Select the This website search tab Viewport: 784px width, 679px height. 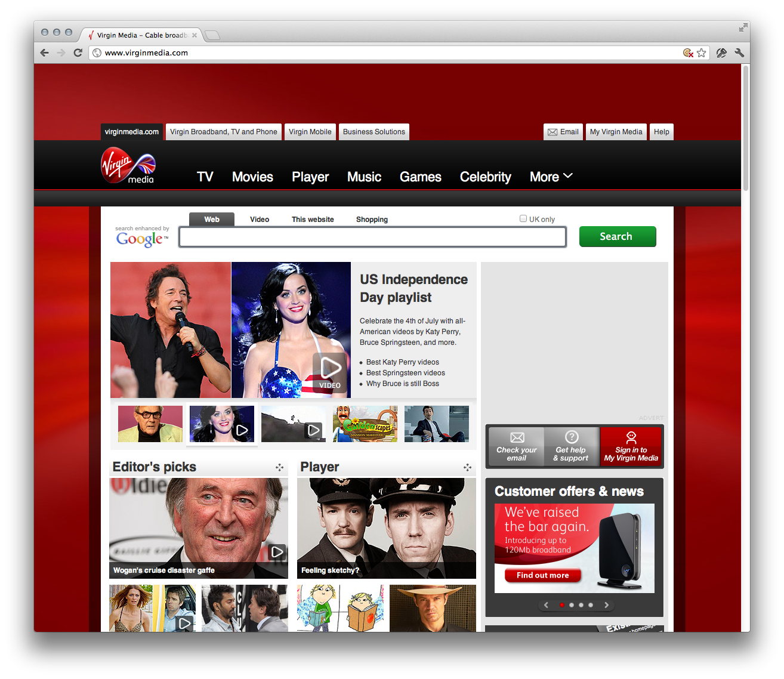coord(313,220)
